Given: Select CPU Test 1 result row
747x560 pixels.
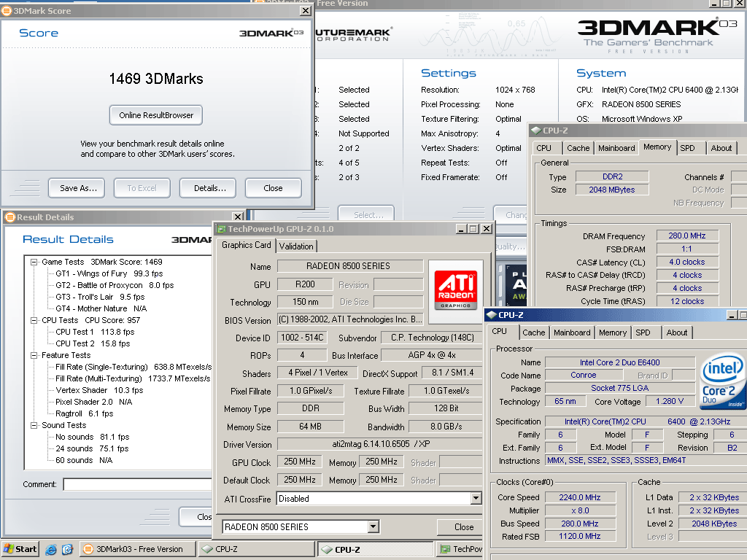Looking at the screenshot, I should (95, 332).
